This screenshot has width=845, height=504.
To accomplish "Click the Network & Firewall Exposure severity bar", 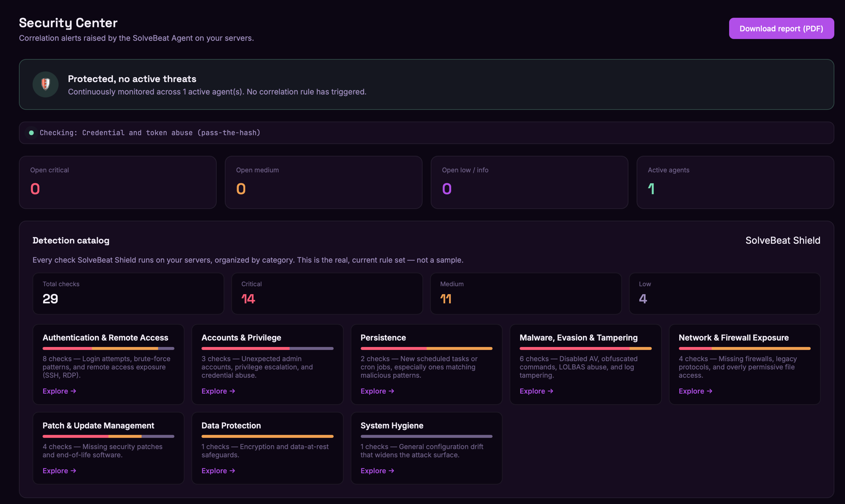I will (x=744, y=349).
